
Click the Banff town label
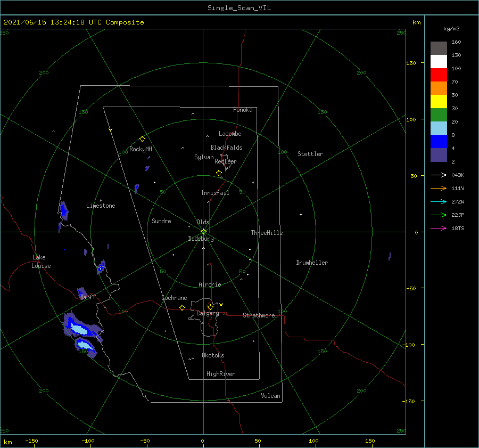click(x=88, y=297)
